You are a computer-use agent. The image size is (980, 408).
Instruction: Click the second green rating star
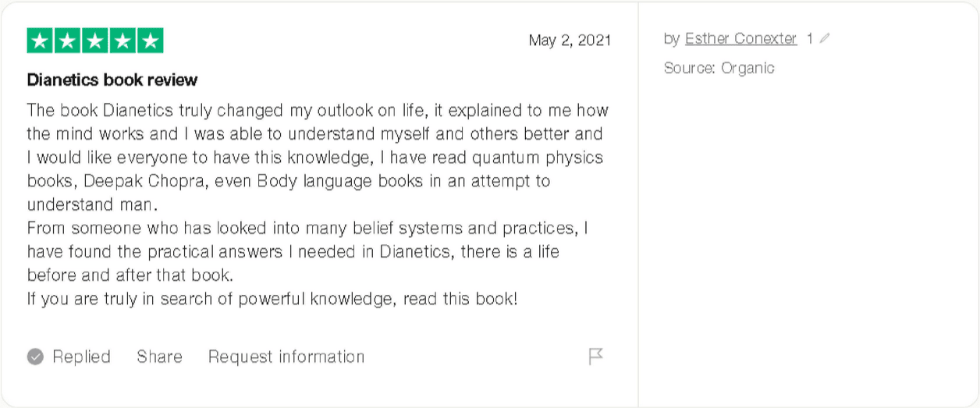coord(68,41)
